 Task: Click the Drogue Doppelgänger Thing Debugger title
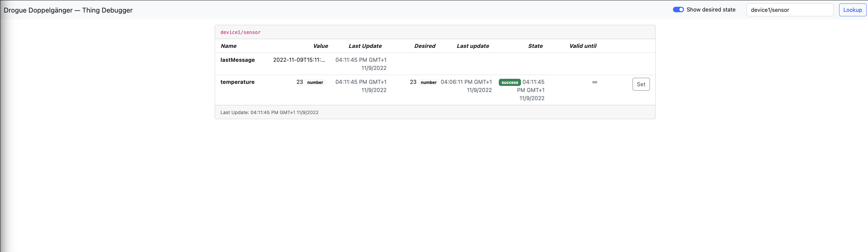[x=68, y=10]
